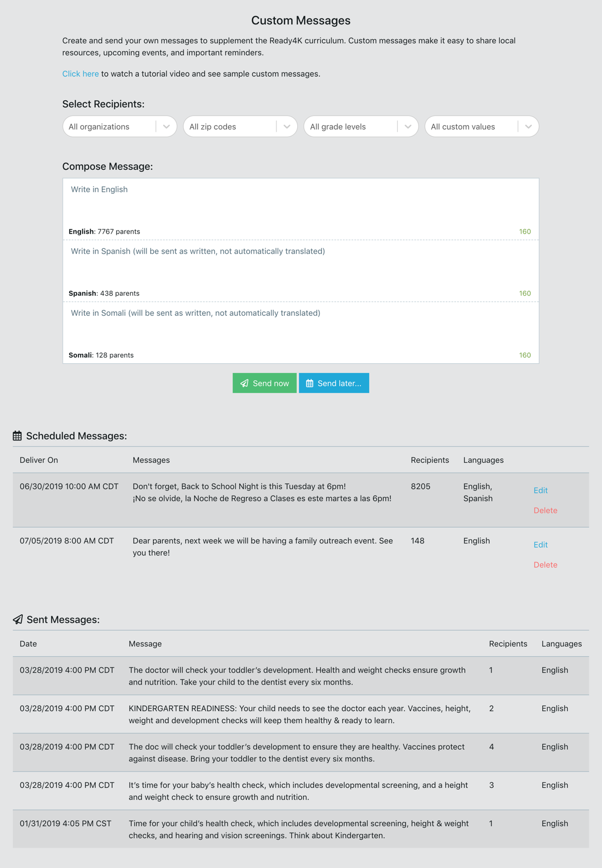The width and height of the screenshot is (602, 868).
Task: Delete the Back to School Night message
Action: (545, 510)
